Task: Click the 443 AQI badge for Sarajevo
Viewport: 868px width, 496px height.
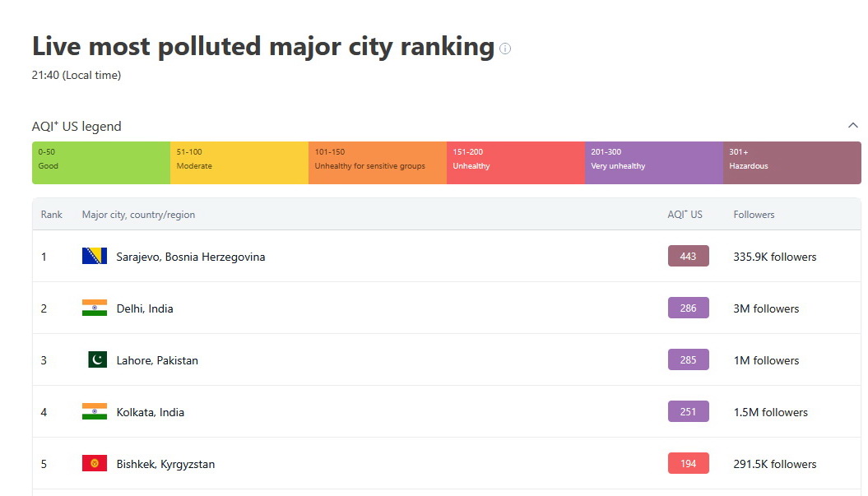Action: point(688,257)
